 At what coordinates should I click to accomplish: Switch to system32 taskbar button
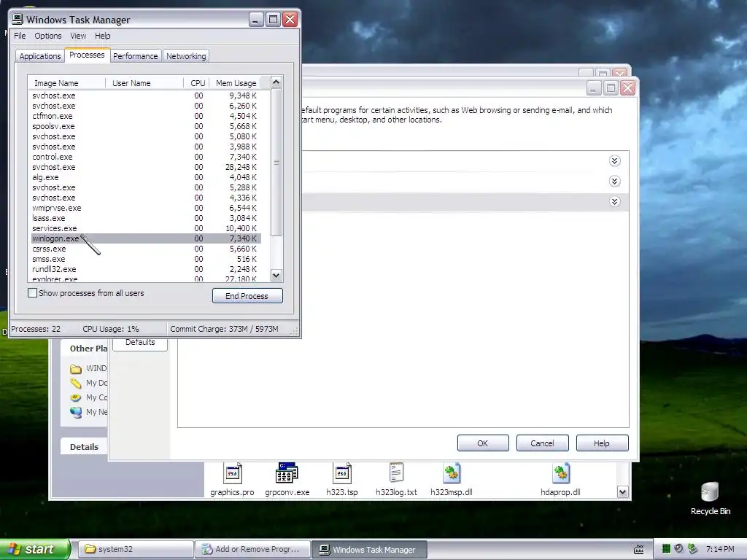[135, 549]
